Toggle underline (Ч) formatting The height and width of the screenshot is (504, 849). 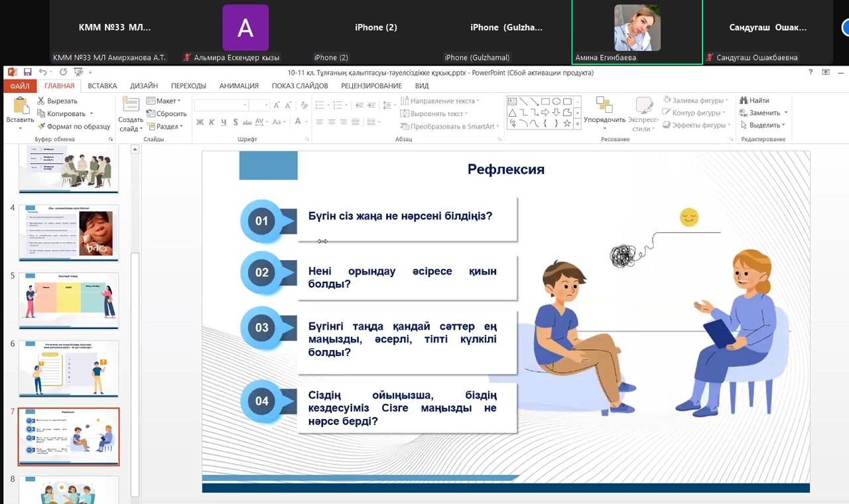224,122
